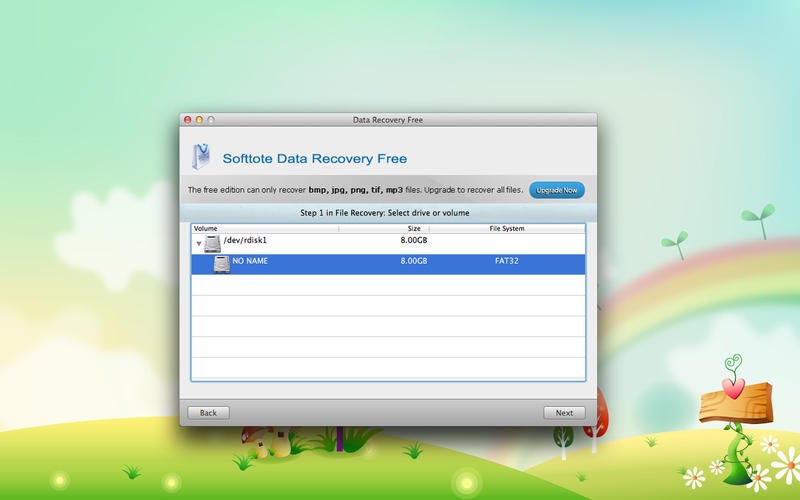800x500 pixels.
Task: Click the Data Recovery Free title bar
Action: point(388,120)
